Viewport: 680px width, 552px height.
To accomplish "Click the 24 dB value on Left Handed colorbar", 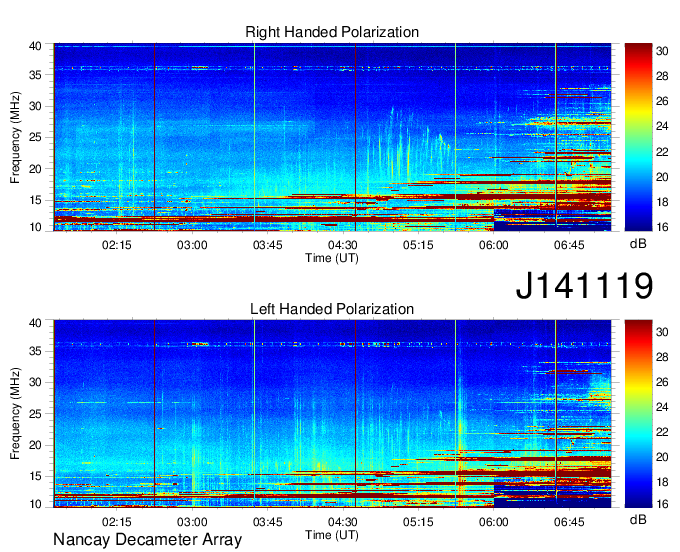I will [662, 407].
